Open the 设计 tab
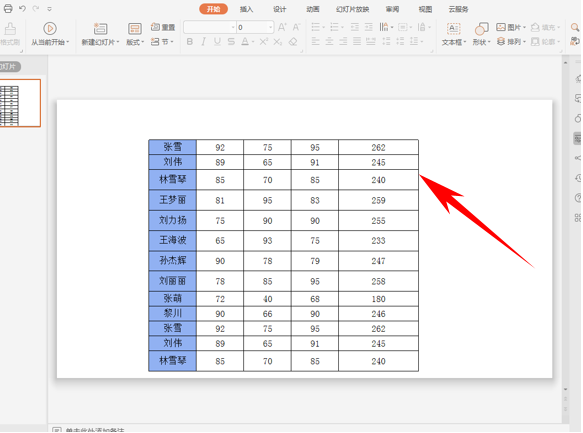Image resolution: width=583 pixels, height=433 pixels. point(280,9)
